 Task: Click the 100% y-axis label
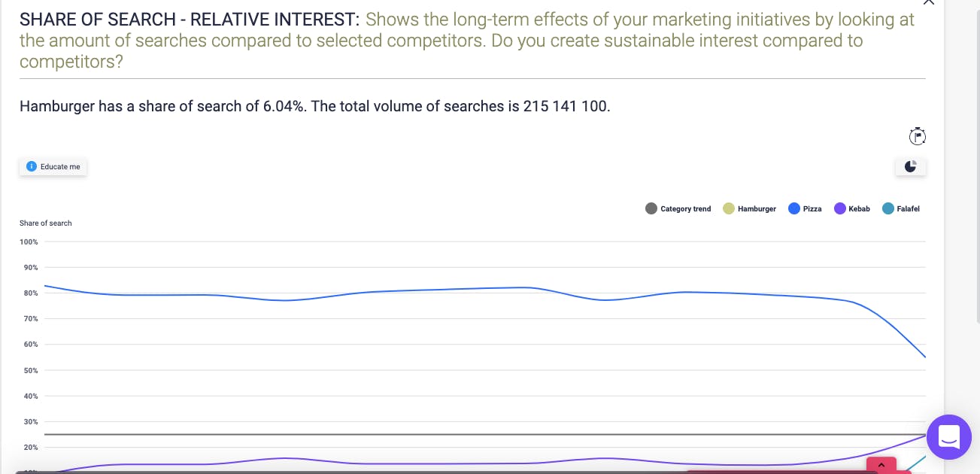point(29,242)
